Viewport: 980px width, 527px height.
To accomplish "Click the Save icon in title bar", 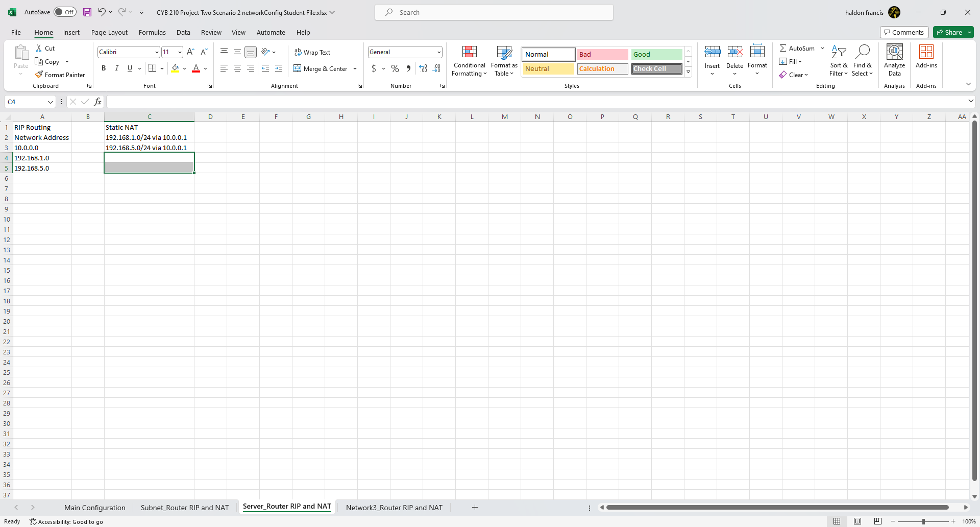I will pyautogui.click(x=87, y=12).
